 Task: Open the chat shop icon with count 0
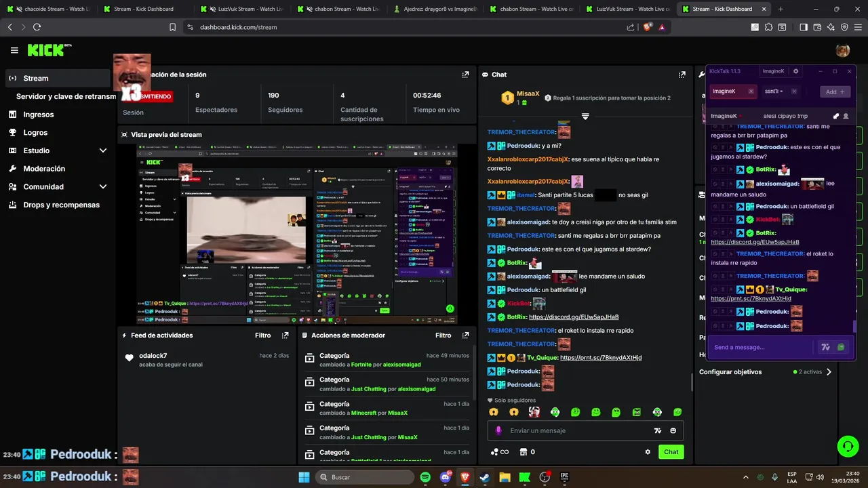pos(527,452)
